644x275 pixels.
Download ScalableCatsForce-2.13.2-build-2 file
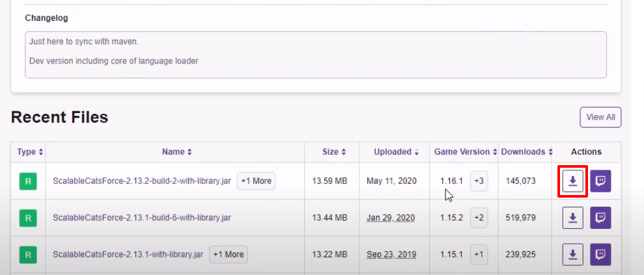pos(572,181)
